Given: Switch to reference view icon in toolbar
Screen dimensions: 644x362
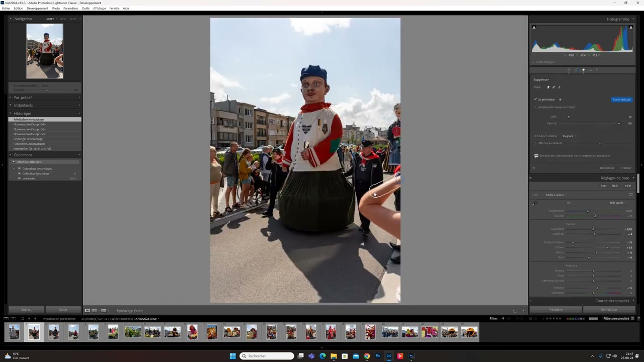Looking at the screenshot, I should [x=94, y=311].
